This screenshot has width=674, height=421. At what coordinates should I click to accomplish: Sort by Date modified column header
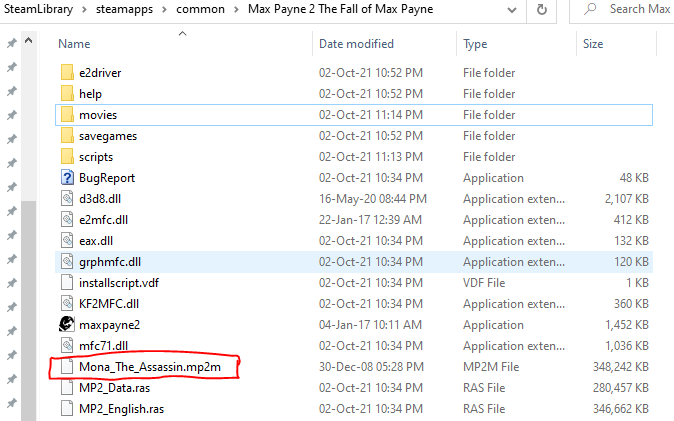tap(358, 44)
